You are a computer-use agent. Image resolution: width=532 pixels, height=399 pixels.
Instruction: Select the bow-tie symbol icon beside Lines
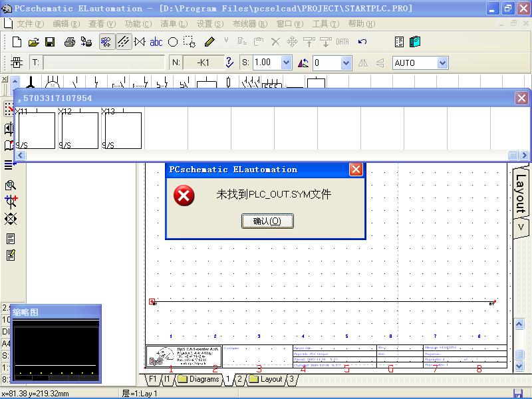pyautogui.click(x=140, y=42)
